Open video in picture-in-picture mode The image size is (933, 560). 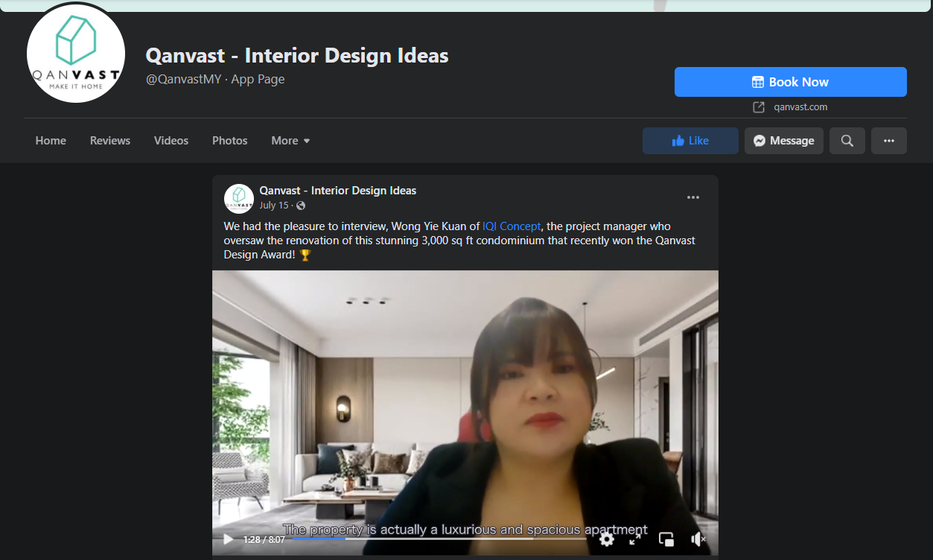[666, 539]
